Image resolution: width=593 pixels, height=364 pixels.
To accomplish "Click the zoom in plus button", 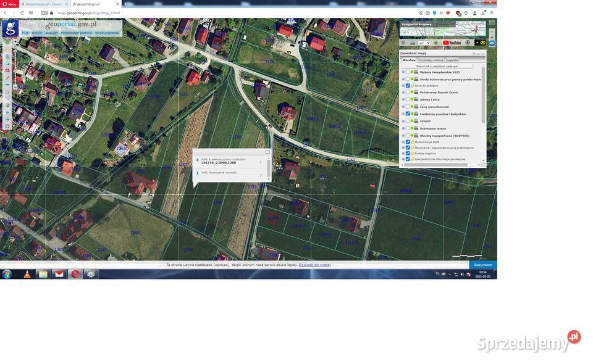I will (x=15, y=43).
